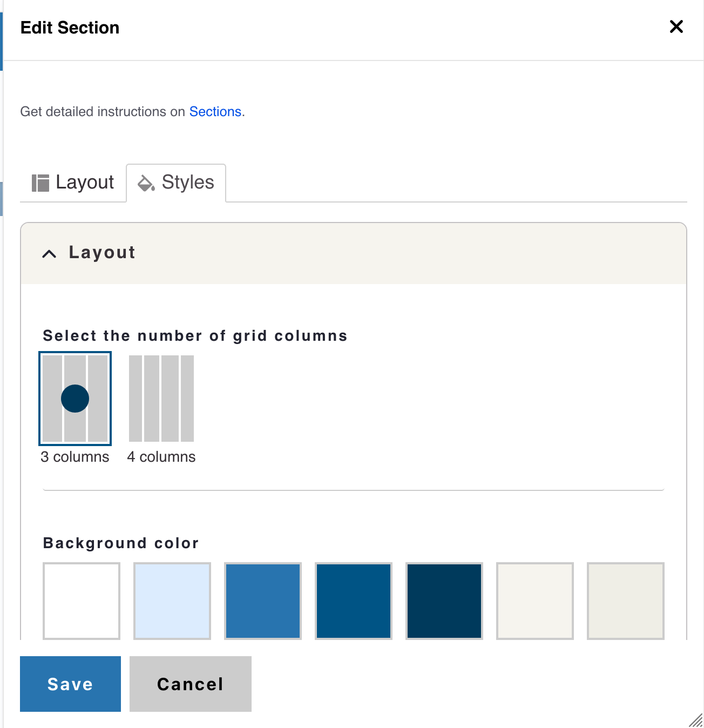Click the Layout accordion heading
The height and width of the screenshot is (728, 704).
coord(102,252)
